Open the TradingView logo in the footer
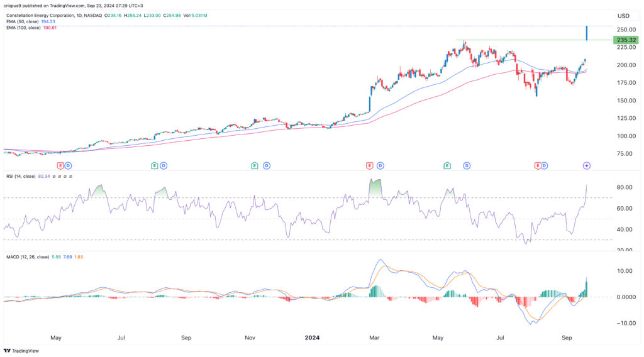 click(x=21, y=351)
